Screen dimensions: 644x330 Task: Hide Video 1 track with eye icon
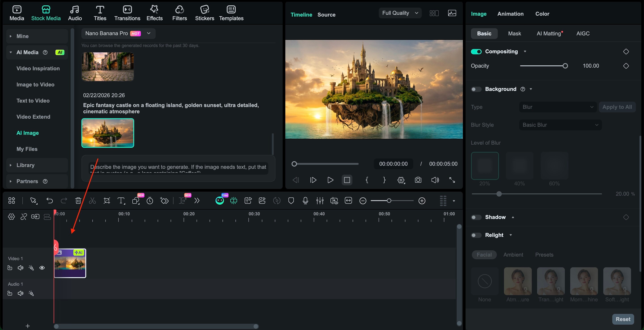42,268
